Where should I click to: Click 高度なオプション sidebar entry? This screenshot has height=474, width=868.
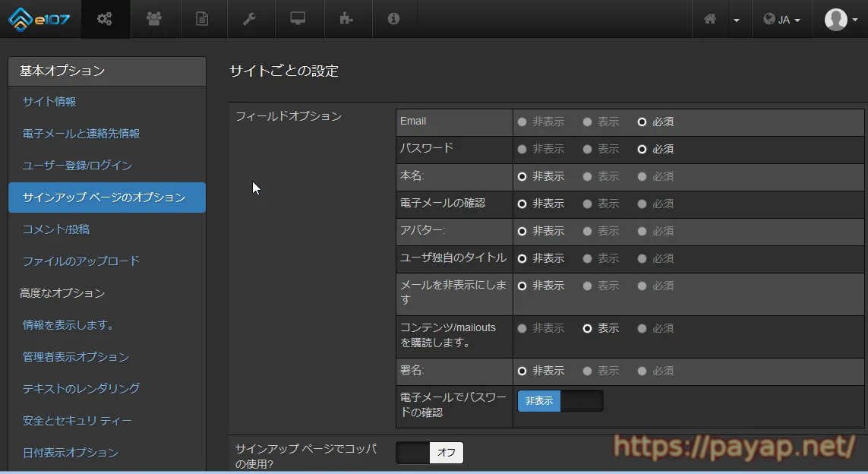(62, 293)
